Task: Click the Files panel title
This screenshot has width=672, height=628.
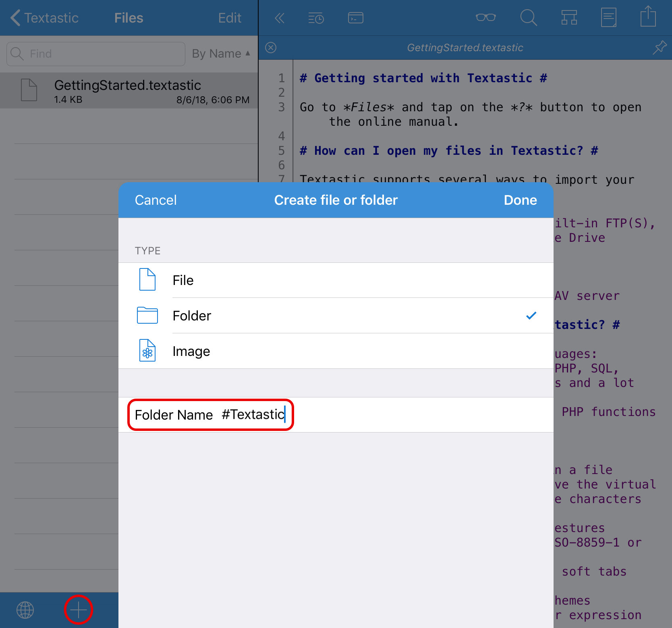Action: pyautogui.click(x=129, y=18)
